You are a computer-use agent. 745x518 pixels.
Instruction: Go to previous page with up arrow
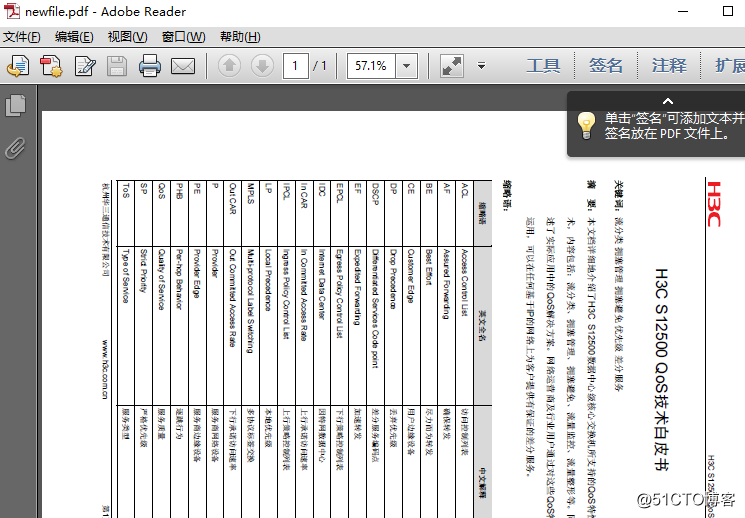(x=229, y=66)
